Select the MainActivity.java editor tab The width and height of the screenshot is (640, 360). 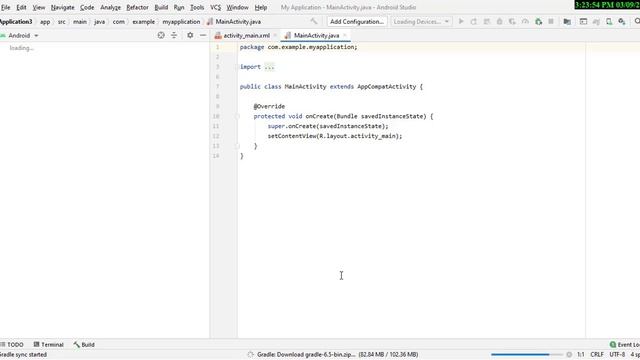(316, 36)
